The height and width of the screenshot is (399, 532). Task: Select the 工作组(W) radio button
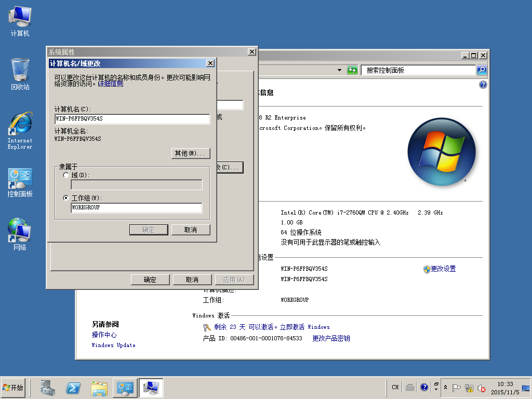coord(66,198)
